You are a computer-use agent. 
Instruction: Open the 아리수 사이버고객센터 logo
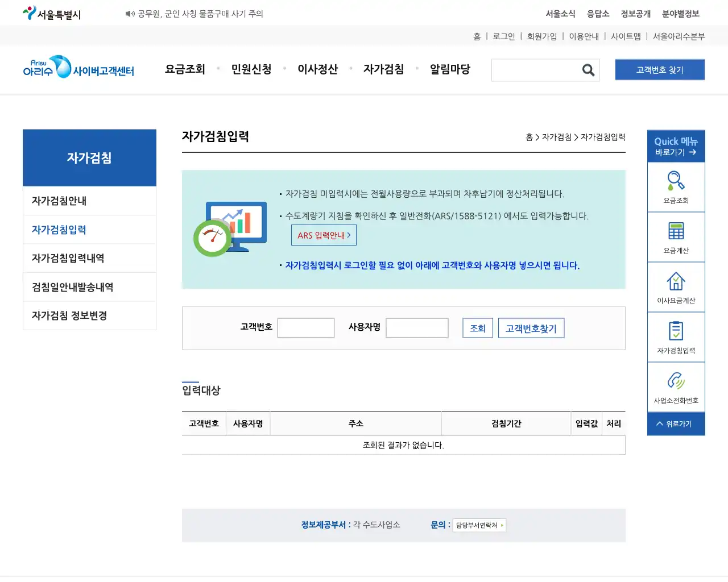click(78, 69)
